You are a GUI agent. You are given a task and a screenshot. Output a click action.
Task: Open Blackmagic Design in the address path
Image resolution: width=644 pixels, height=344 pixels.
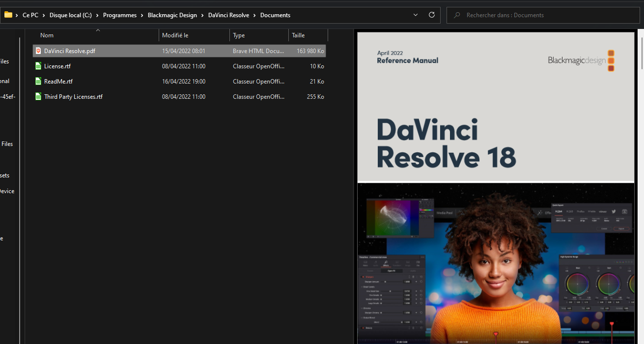pos(172,15)
